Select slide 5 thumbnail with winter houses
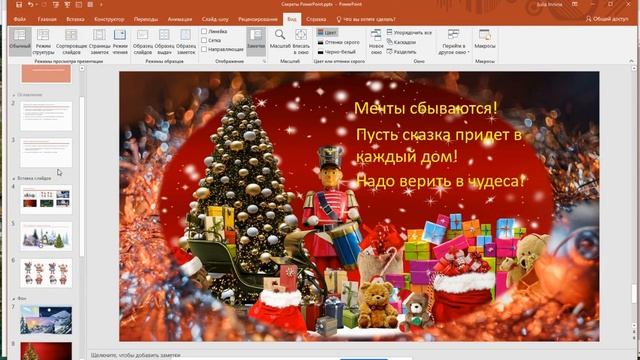640x360 pixels. (46, 236)
